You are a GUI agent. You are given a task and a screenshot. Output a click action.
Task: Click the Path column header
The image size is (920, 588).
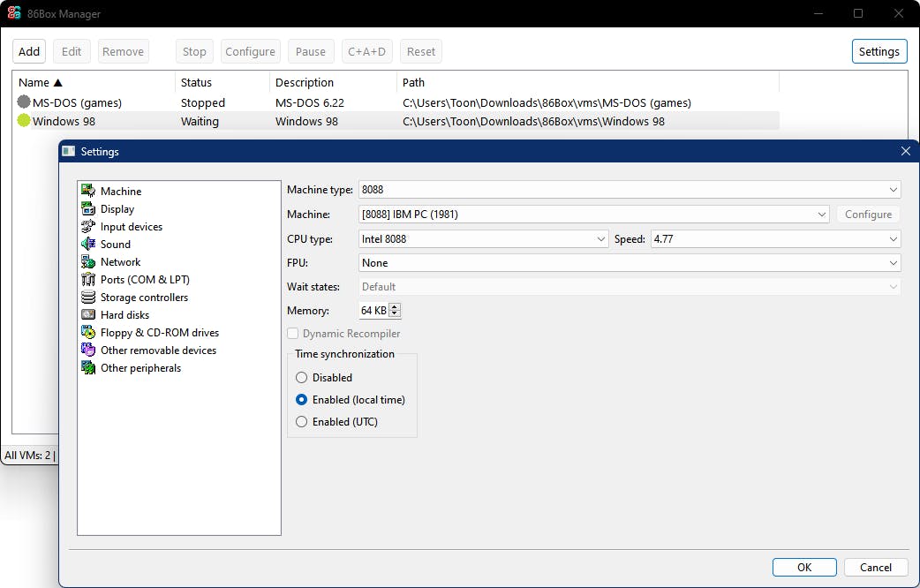click(588, 82)
